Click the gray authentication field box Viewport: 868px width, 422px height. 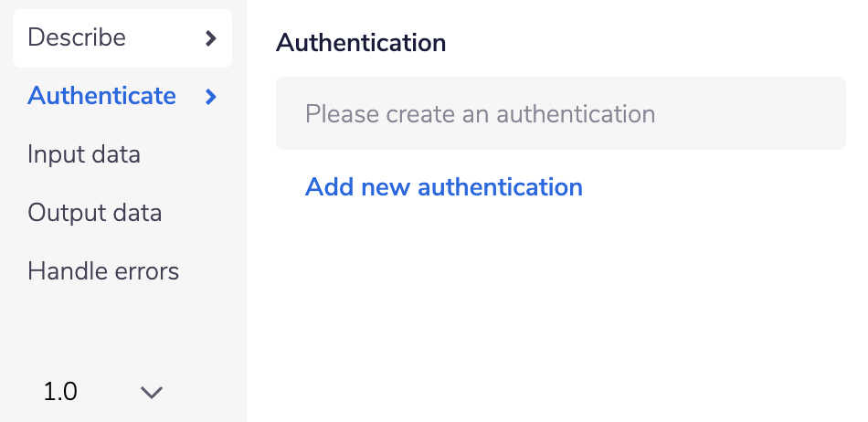click(x=731, y=114)
